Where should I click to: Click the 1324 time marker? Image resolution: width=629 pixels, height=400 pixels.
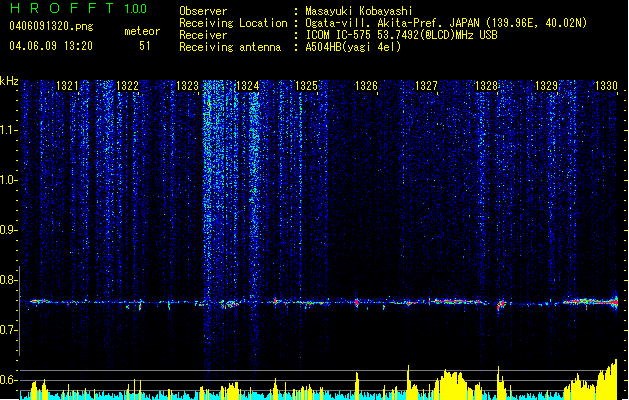point(248,85)
